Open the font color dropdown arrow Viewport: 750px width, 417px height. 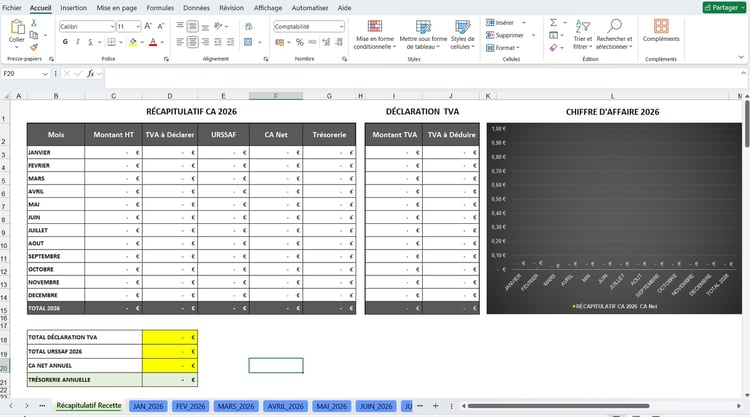point(162,43)
